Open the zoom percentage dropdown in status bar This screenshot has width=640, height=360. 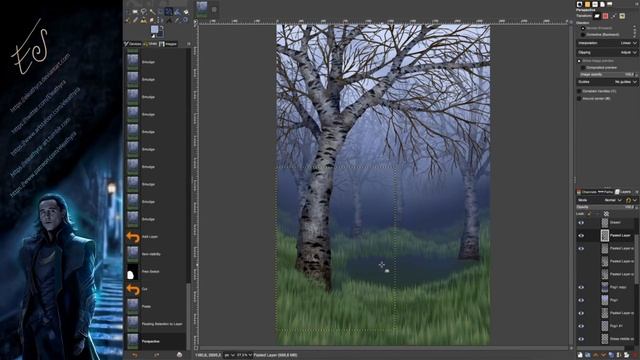point(244,355)
